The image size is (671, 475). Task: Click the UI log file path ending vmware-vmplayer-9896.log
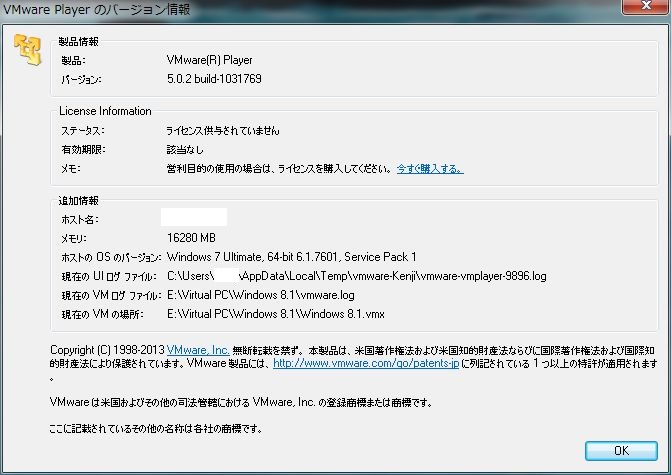tap(356, 276)
